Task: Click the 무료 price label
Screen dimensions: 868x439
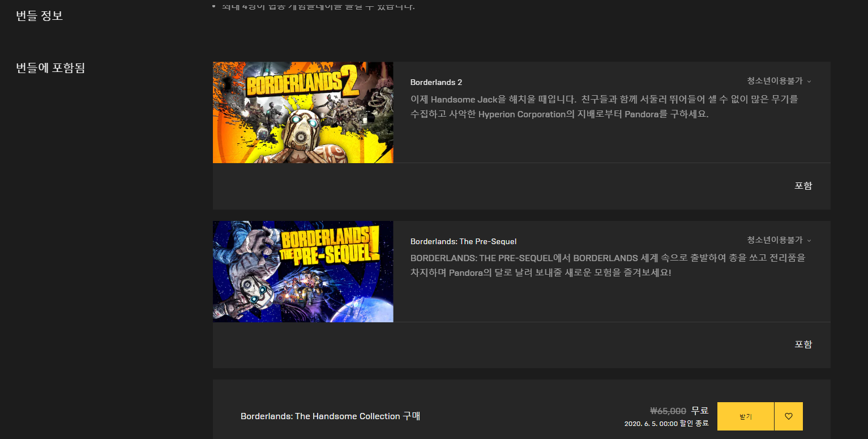Action: click(x=700, y=411)
